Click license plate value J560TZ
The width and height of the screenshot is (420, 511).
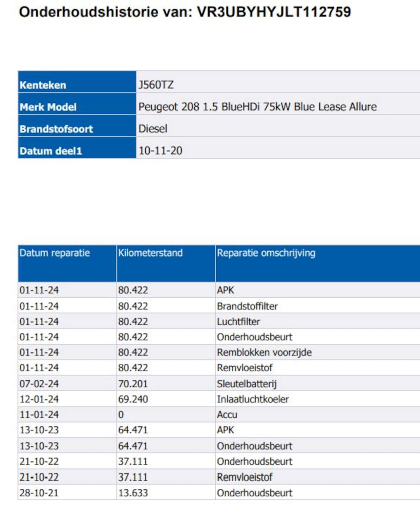pyautogui.click(x=156, y=85)
